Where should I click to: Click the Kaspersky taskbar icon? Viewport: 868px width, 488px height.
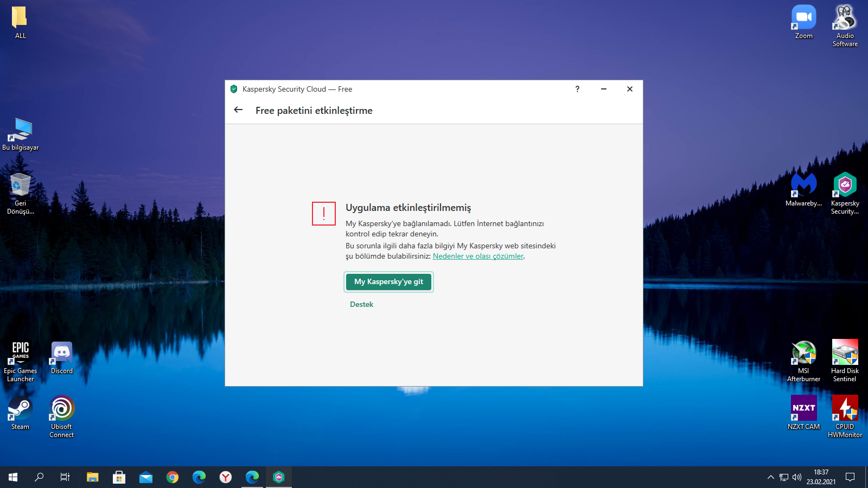click(279, 477)
